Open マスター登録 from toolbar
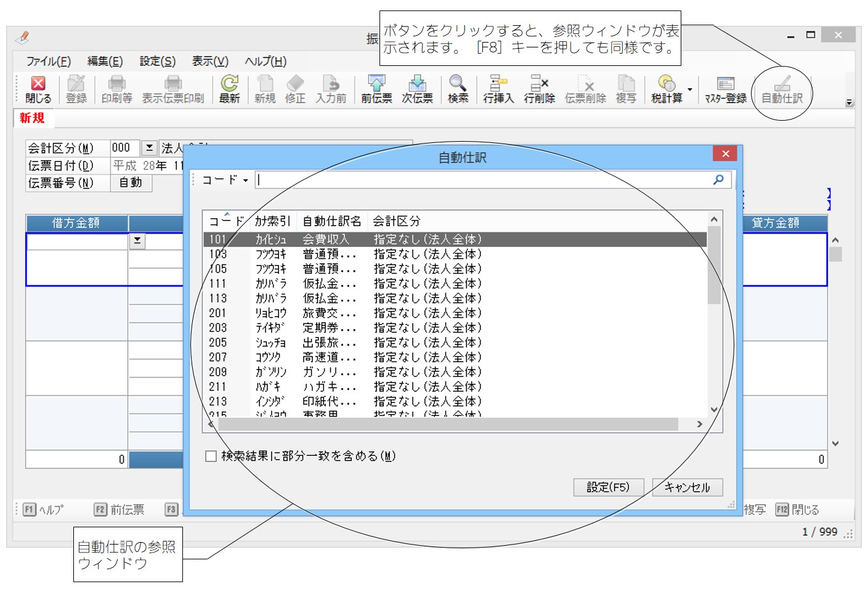Viewport: 868px width, 592px height. (x=725, y=89)
